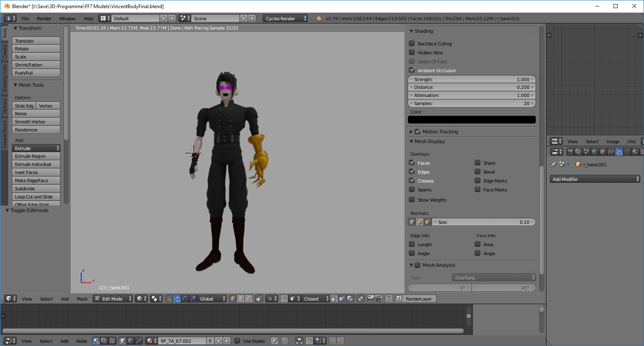Uncheck the Faces overlay
Screen dimensions: 644x346
coord(412,163)
